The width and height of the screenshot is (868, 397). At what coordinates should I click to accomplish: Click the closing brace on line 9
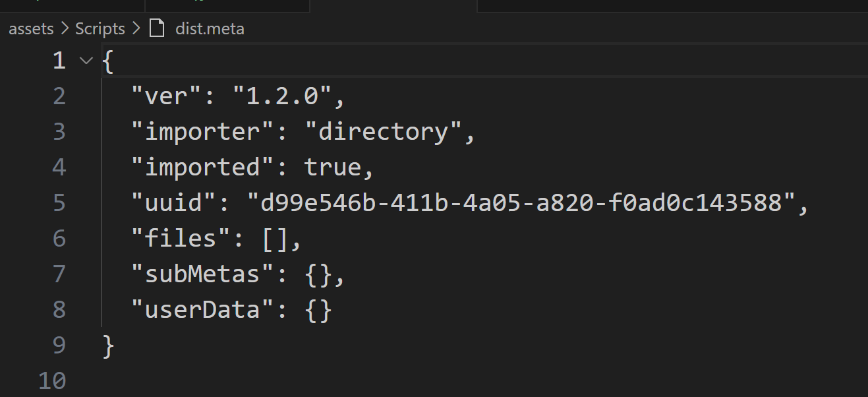point(109,345)
